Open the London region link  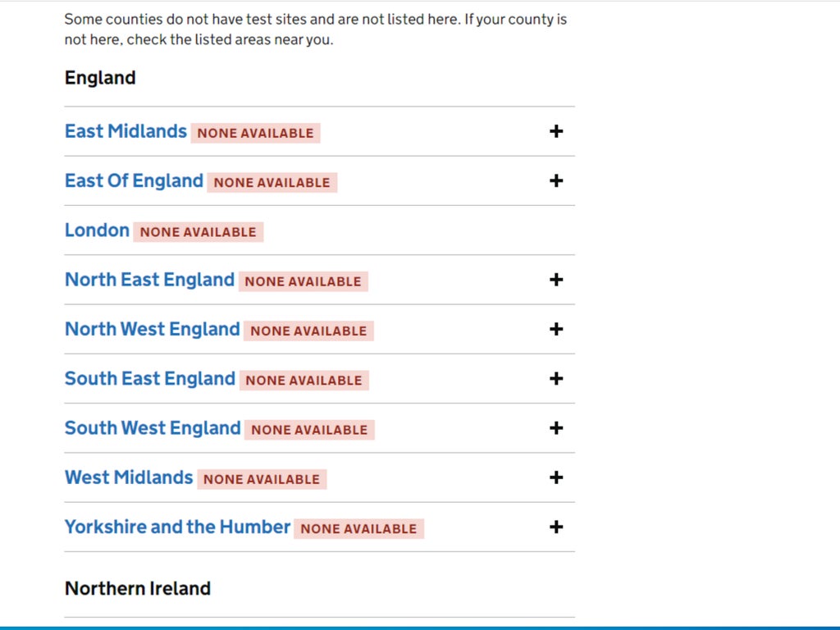pyautogui.click(x=97, y=231)
